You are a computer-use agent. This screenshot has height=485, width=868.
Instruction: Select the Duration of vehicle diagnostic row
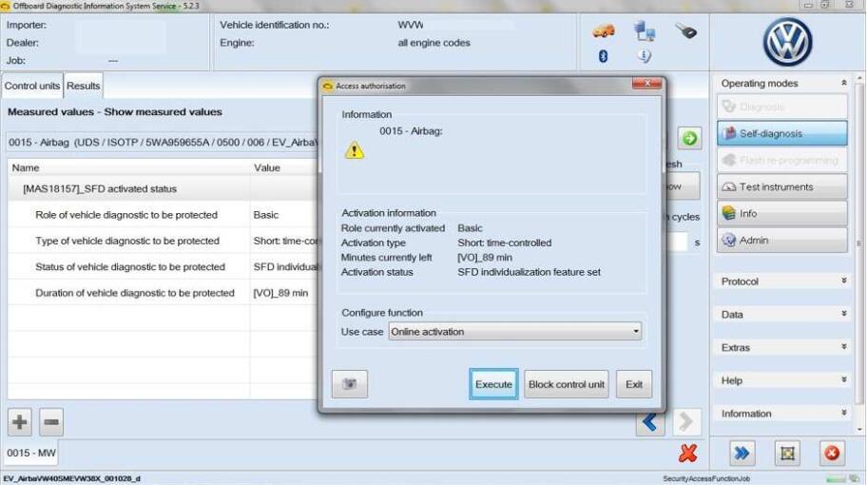tap(163, 293)
